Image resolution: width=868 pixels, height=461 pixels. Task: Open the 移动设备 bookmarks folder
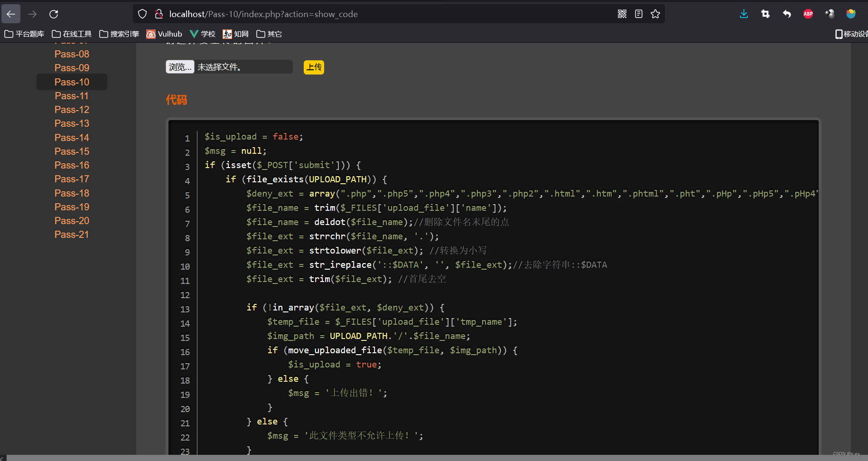pos(851,34)
